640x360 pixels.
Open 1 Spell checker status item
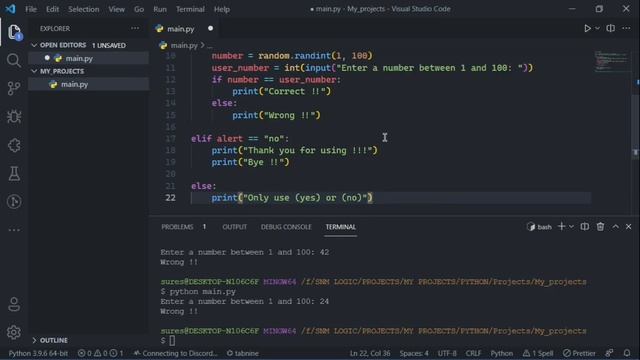538,353
